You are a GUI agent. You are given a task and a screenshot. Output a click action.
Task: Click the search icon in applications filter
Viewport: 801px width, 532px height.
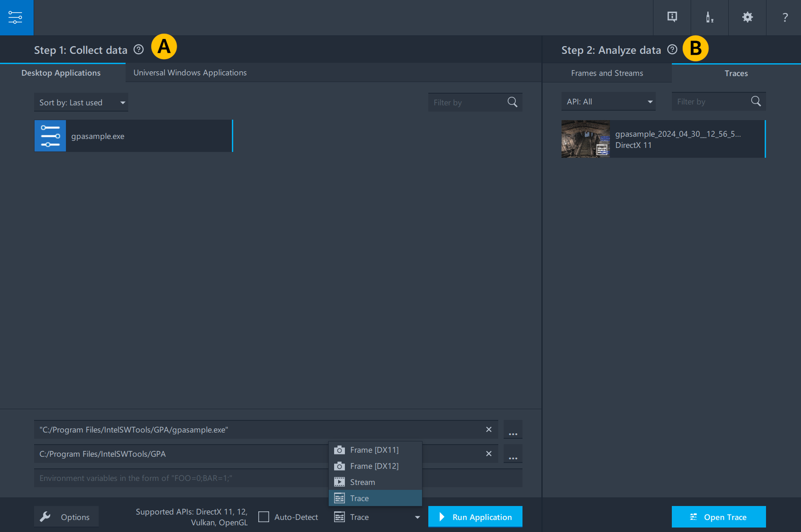[512, 102]
